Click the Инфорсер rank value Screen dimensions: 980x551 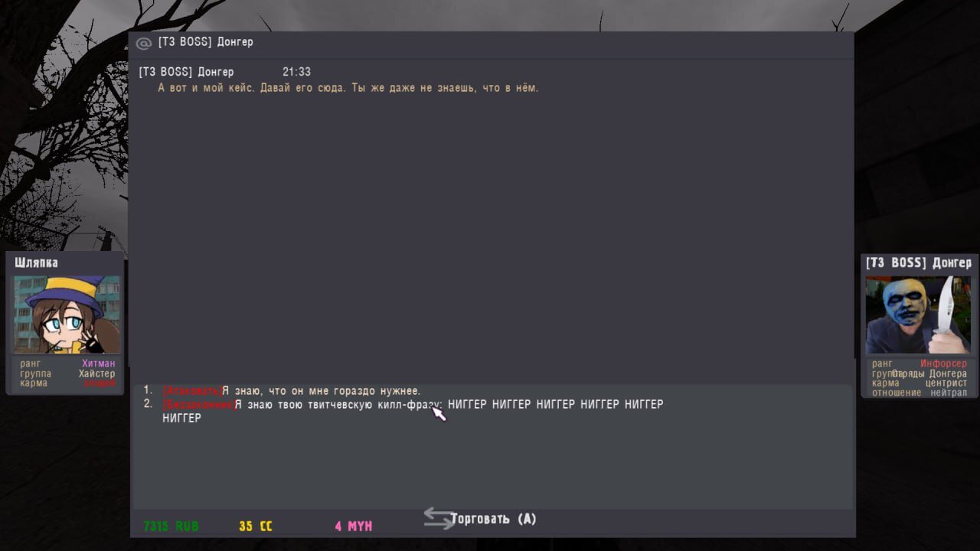943,364
